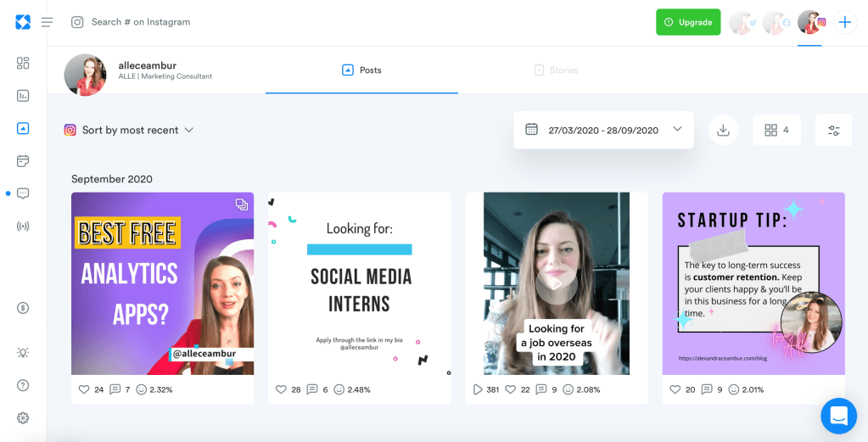Click the Search # on Instagram field

point(140,22)
